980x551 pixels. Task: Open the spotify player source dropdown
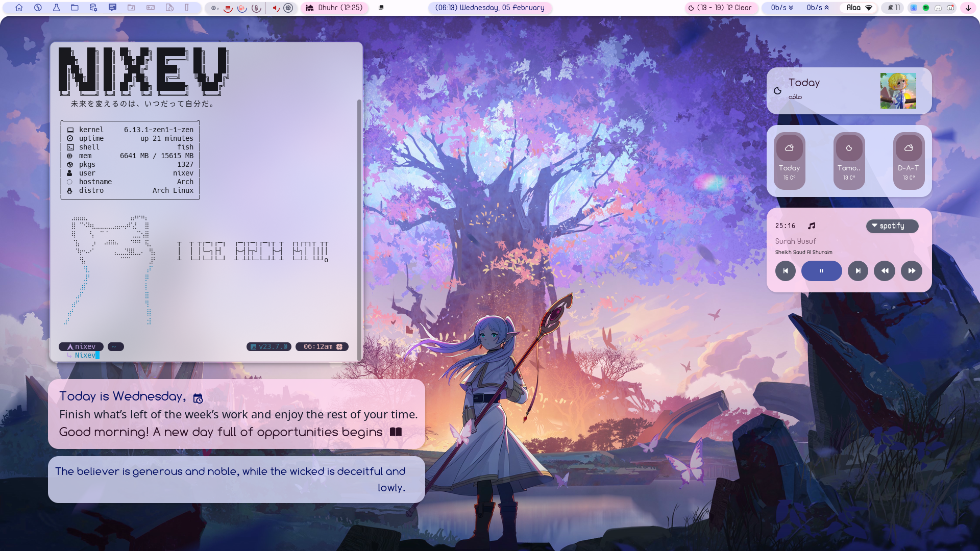892,226
